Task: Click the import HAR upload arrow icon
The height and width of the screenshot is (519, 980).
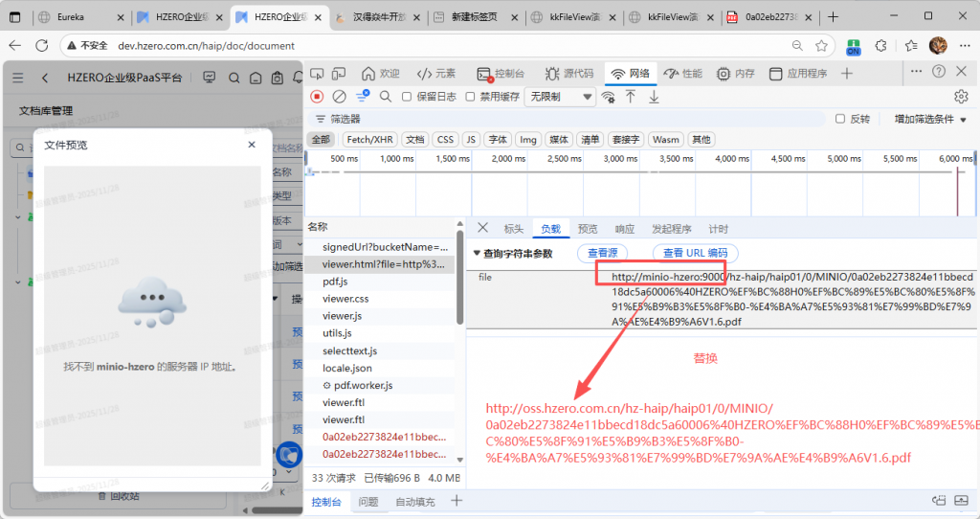Action: click(631, 97)
